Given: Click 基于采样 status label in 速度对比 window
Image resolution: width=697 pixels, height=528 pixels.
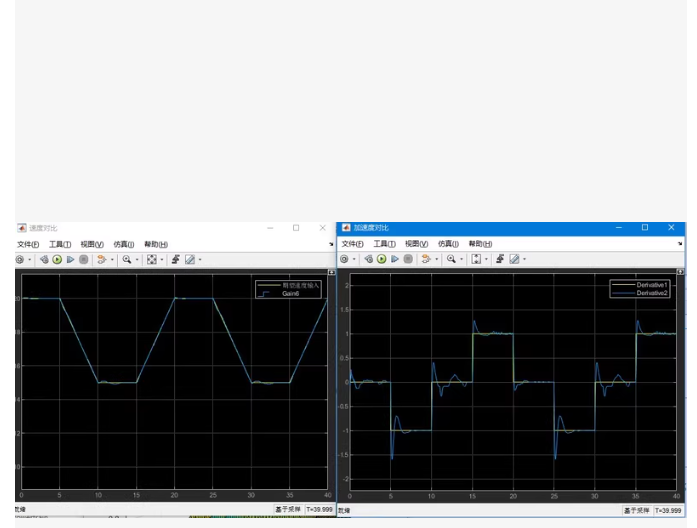Looking at the screenshot, I should (x=288, y=509).
